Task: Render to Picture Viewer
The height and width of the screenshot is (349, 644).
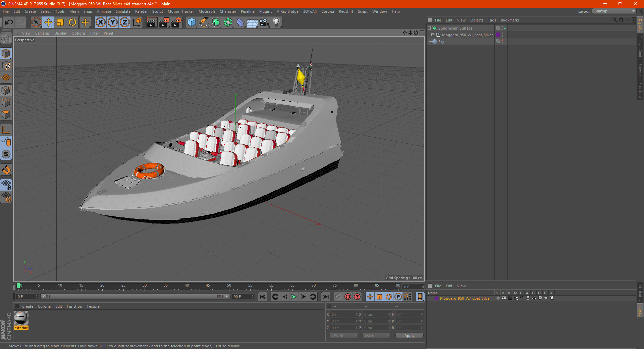Action: click(164, 22)
